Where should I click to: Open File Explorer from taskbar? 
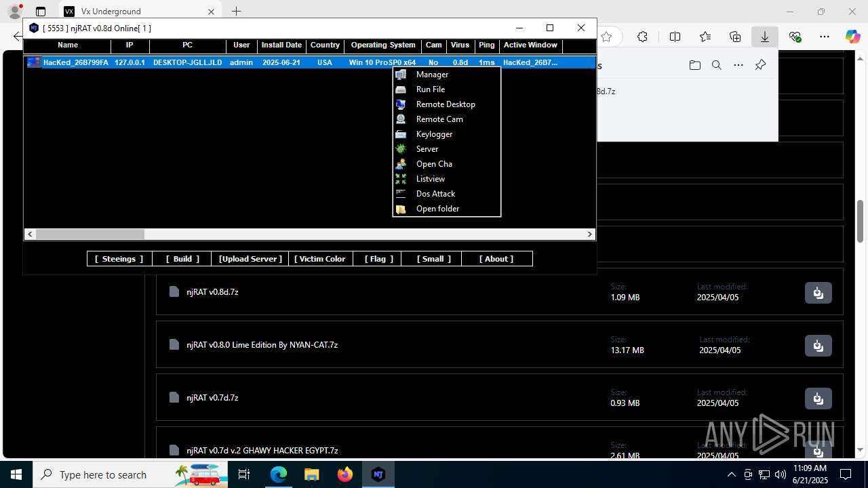coord(311,474)
